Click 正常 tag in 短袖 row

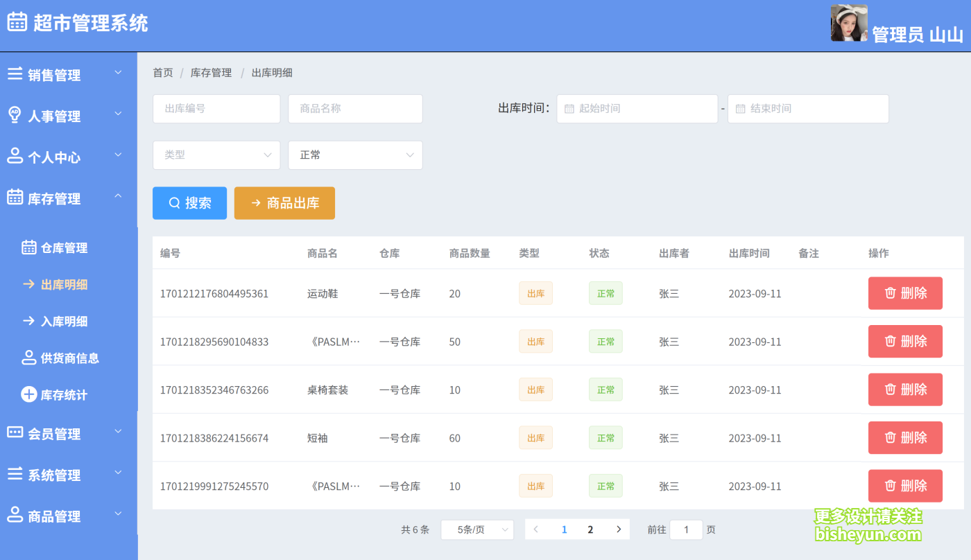click(605, 438)
